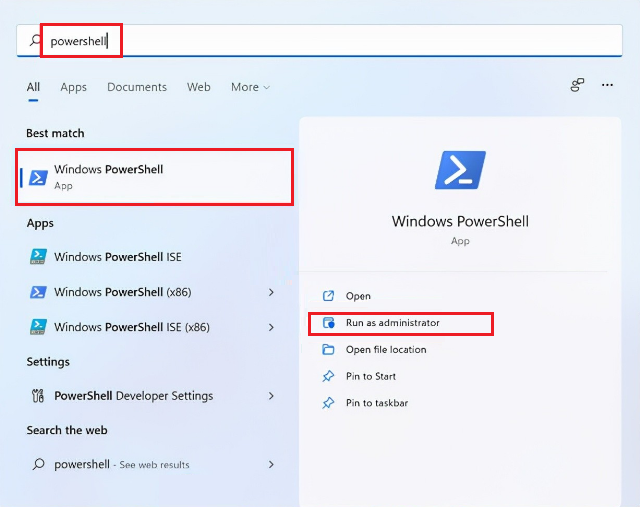Click the Open icon in preview pane
This screenshot has width=640, height=507.
tap(328, 296)
